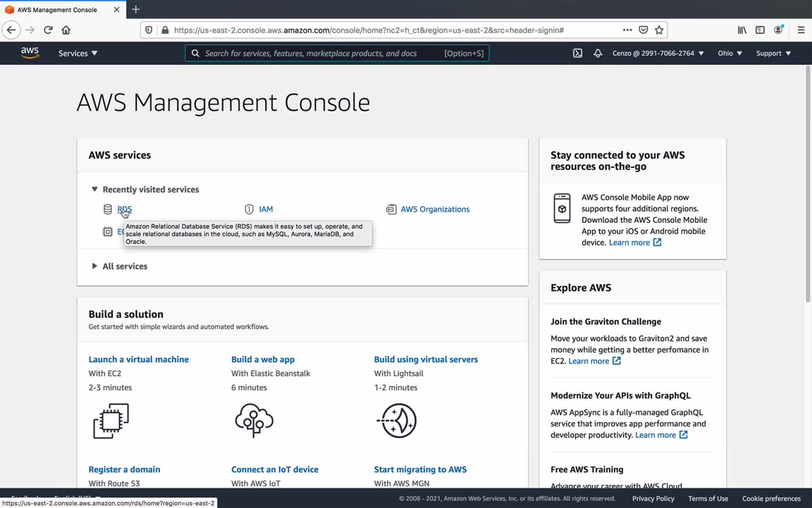Open the IAM service link
812x508 pixels.
(266, 209)
